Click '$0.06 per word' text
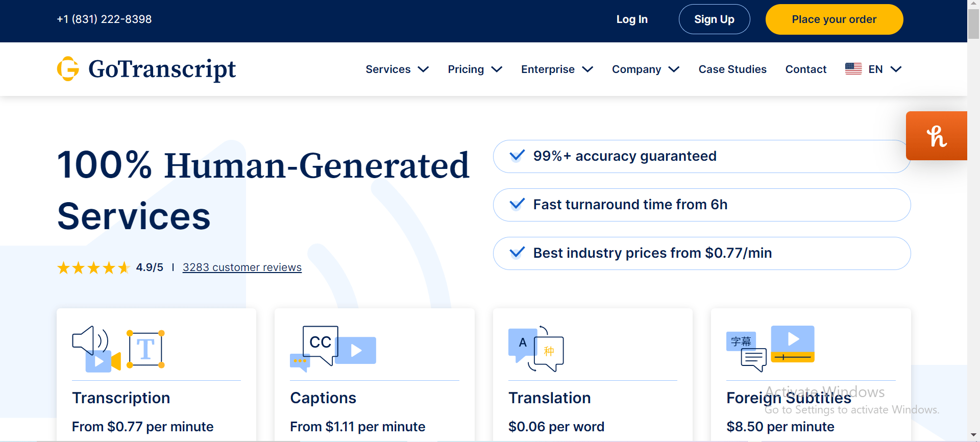This screenshot has height=442, width=980. click(556, 427)
